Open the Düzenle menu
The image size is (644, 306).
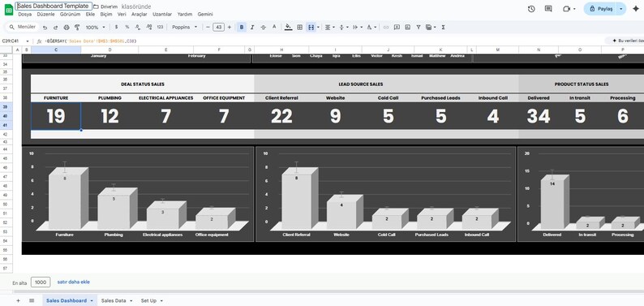pyautogui.click(x=45, y=14)
